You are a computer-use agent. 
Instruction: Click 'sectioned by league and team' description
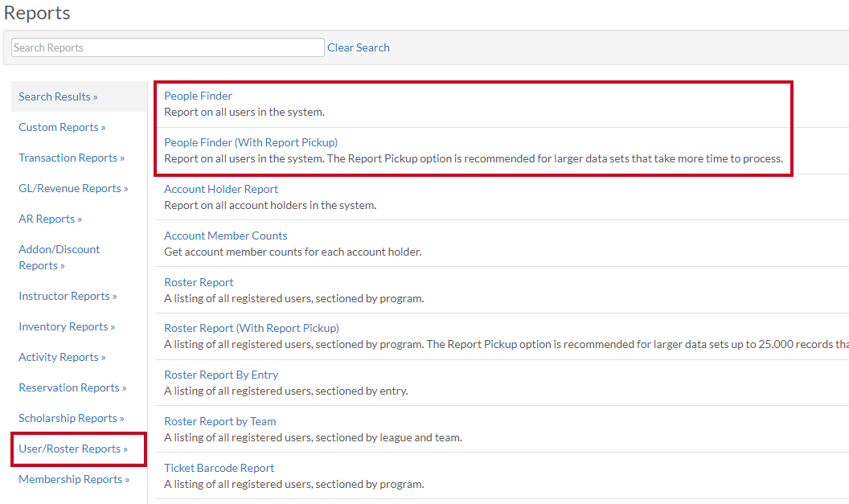tap(313, 437)
